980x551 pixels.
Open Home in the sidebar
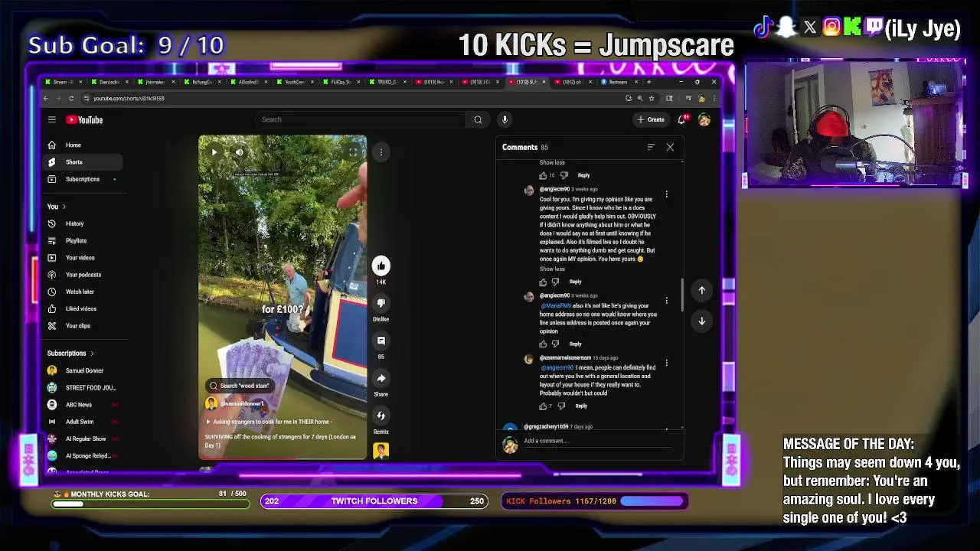(x=82, y=145)
